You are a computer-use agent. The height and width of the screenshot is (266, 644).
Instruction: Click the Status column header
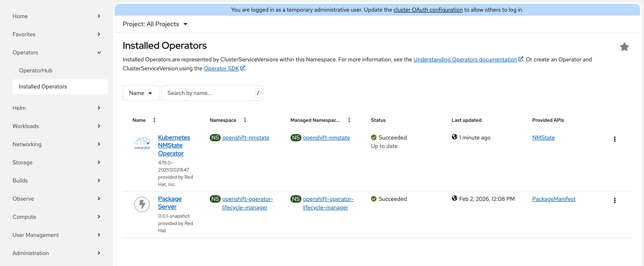click(378, 120)
